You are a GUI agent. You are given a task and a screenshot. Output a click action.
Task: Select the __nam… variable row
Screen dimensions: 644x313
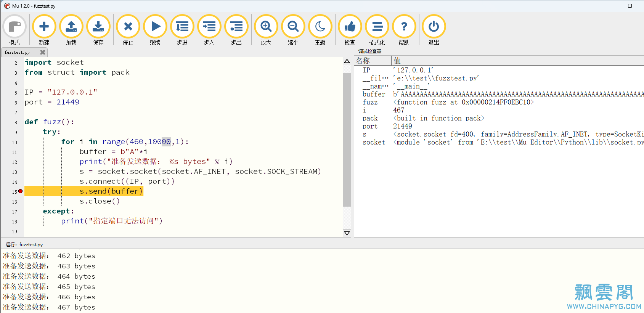pos(499,86)
